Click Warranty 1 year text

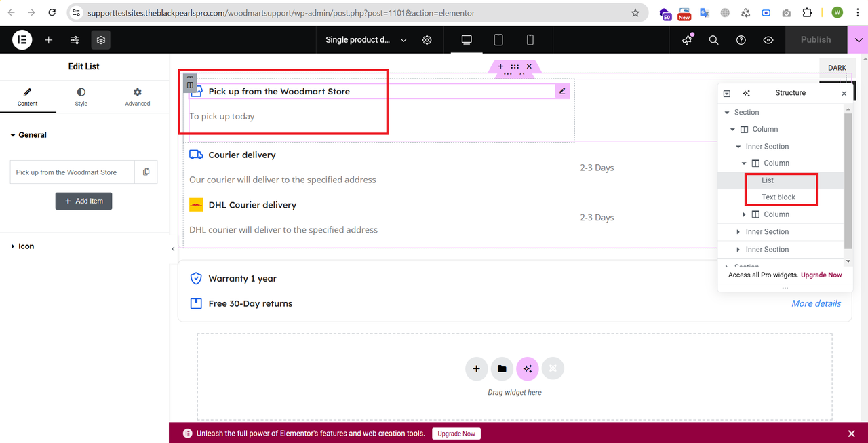(x=243, y=279)
